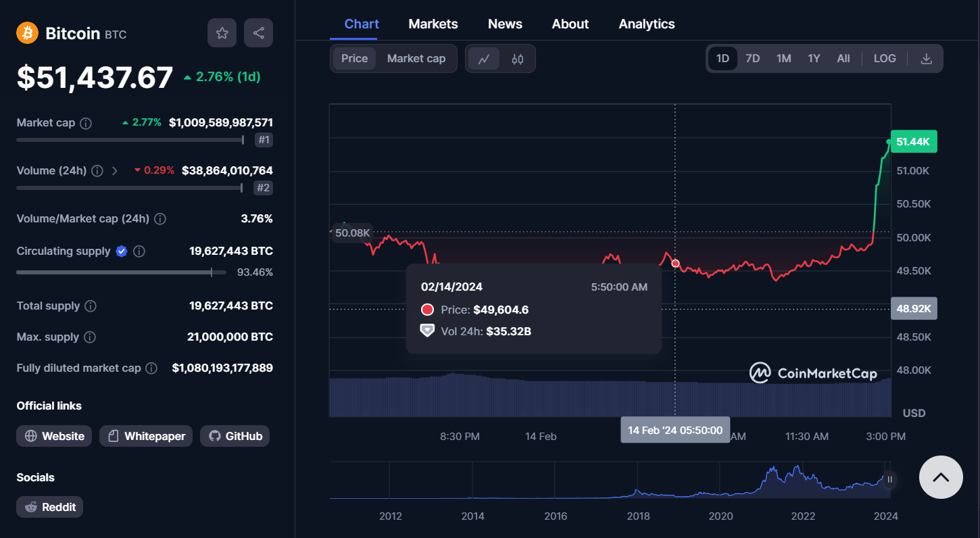Download chart data with download icon
This screenshot has width=980, height=538.
click(926, 59)
